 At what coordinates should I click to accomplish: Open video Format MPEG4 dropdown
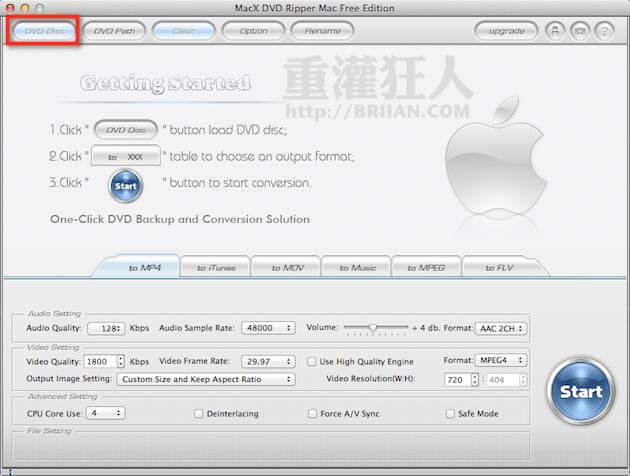click(501, 360)
